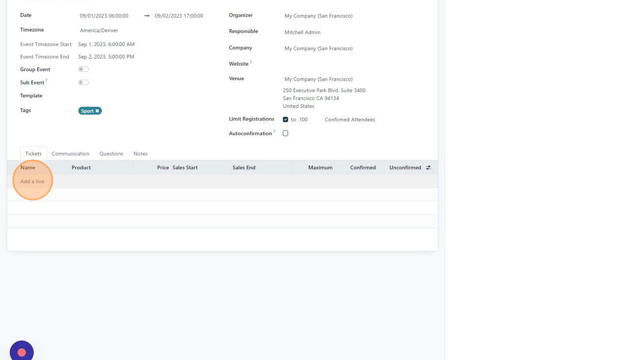Image resolution: width=644 pixels, height=360 pixels.
Task: Click the Confirmed Attendees label
Action: coord(350,120)
